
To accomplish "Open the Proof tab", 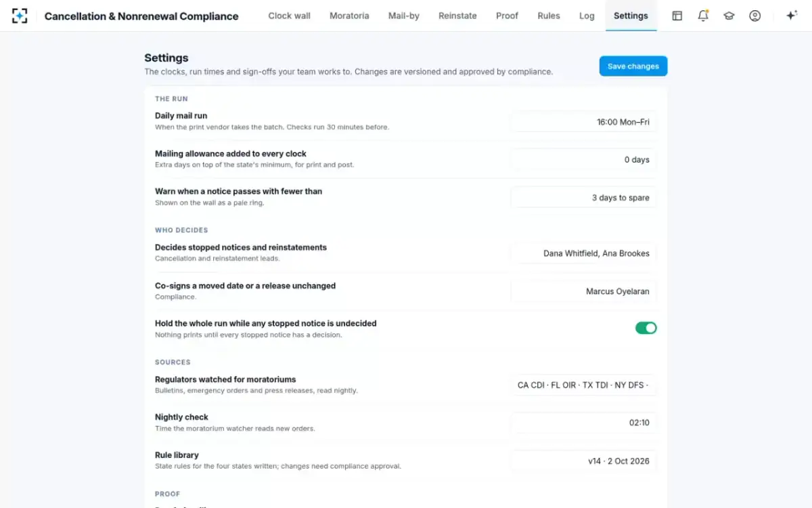I will click(x=507, y=16).
